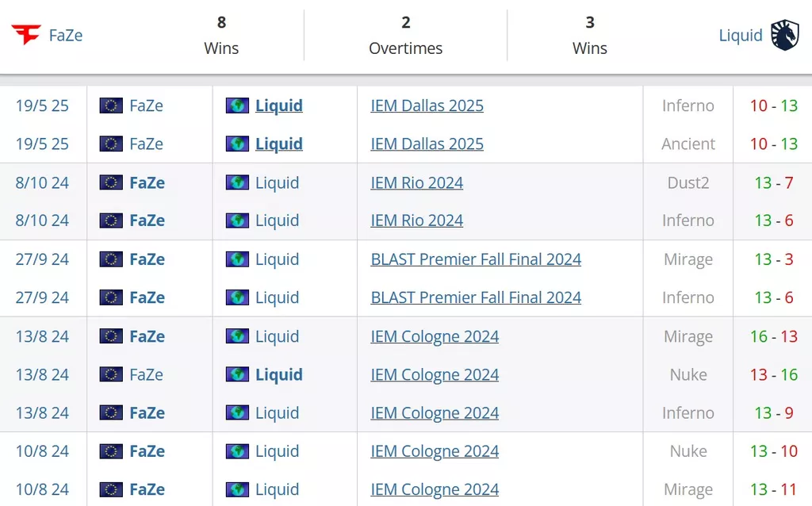Open the Liquid team name in the header
This screenshot has width=812, height=506.
point(741,35)
